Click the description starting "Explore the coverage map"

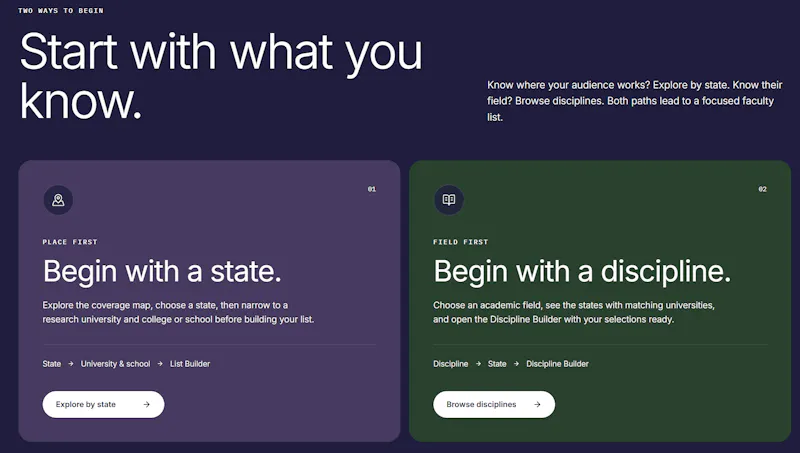click(x=178, y=312)
